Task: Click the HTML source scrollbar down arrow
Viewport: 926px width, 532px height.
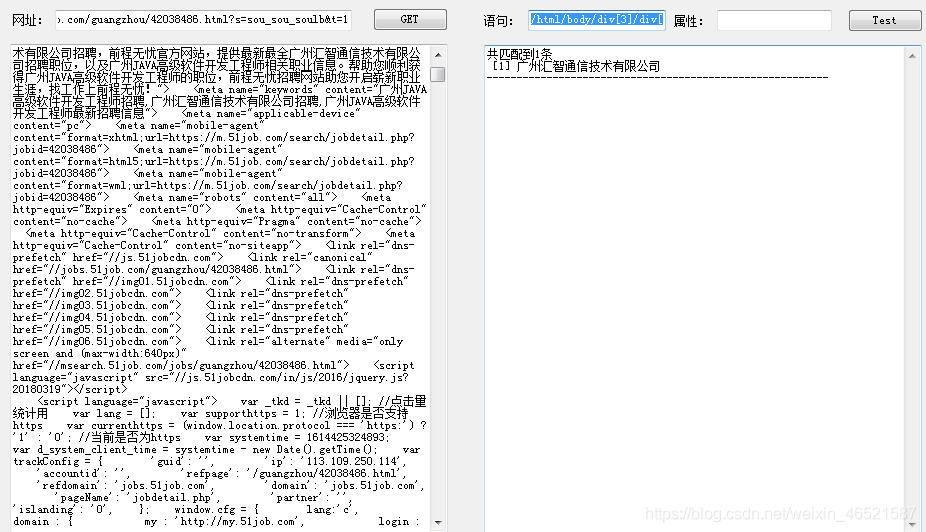Action: [x=438, y=522]
